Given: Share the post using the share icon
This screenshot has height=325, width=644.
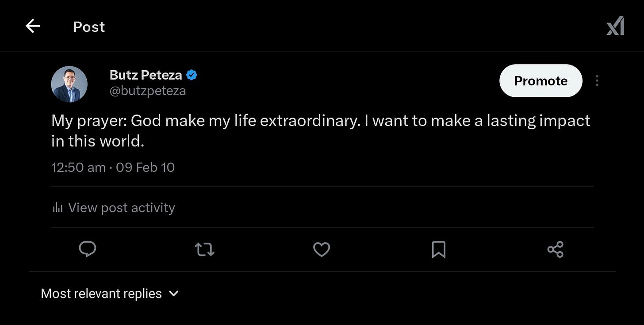Looking at the screenshot, I should pyautogui.click(x=555, y=249).
